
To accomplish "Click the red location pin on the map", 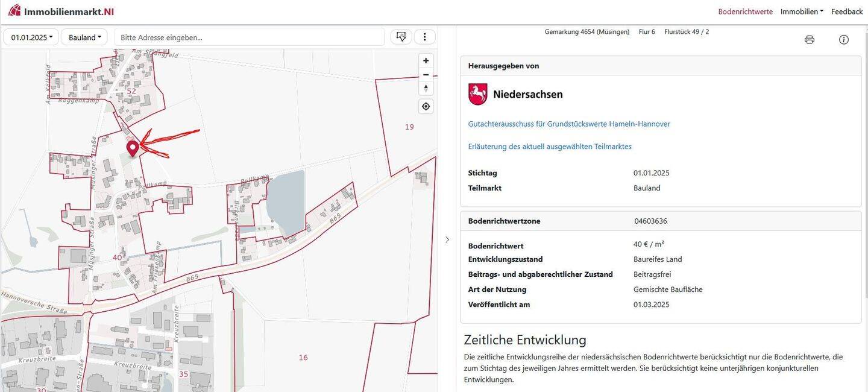I will (133, 147).
